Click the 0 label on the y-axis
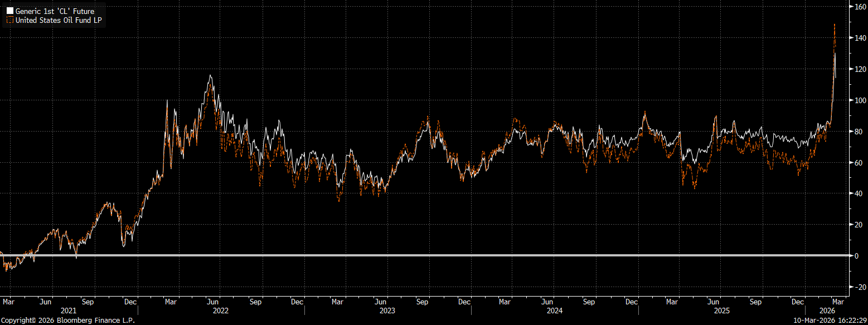The height and width of the screenshot is (325, 868). pos(857,256)
